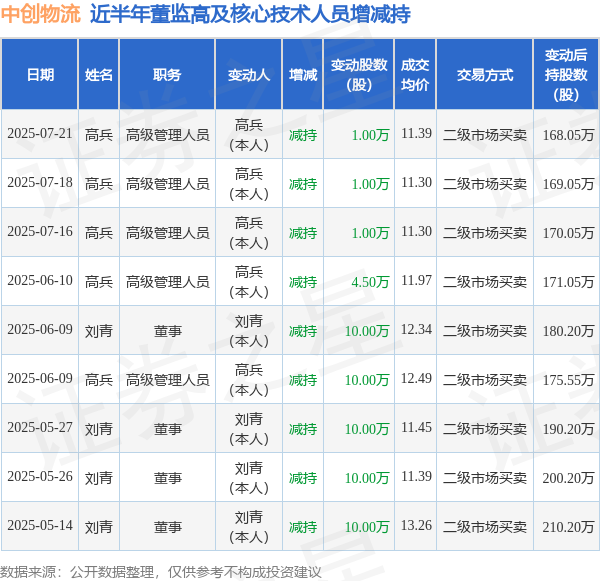Click 减持 in 2025-07-18 row
Screen dimensions: 600x581
pyautogui.click(x=303, y=184)
